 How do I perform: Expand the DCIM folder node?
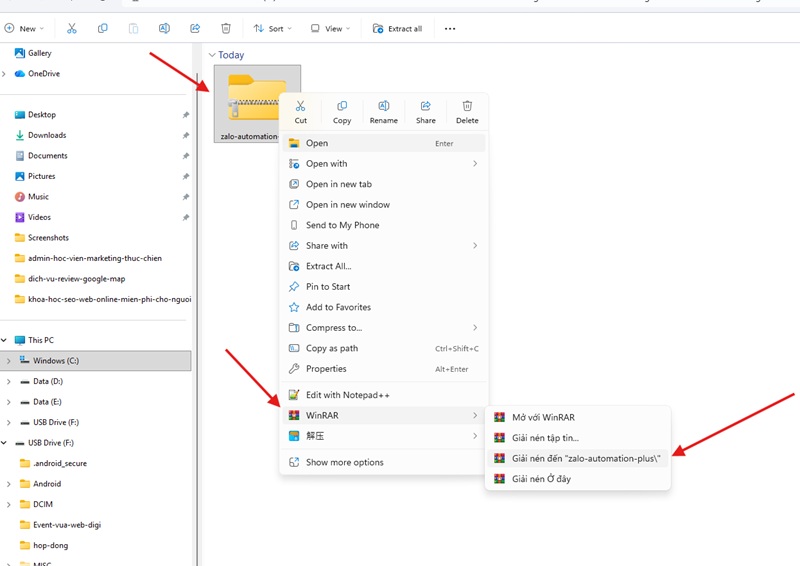9,504
